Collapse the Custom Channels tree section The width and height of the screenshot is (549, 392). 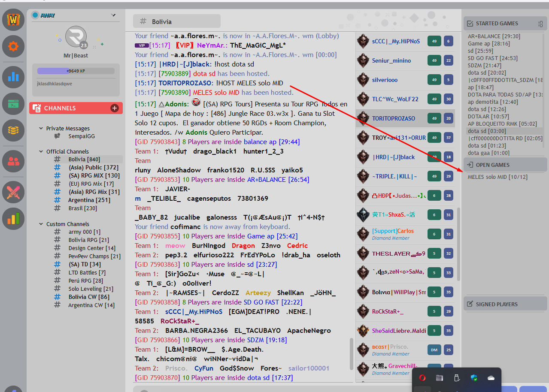click(x=41, y=224)
